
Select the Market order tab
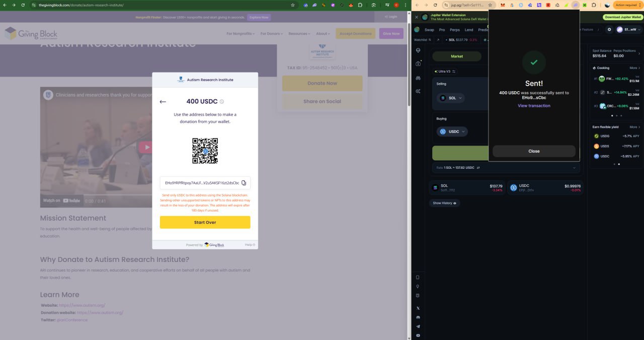pos(457,56)
